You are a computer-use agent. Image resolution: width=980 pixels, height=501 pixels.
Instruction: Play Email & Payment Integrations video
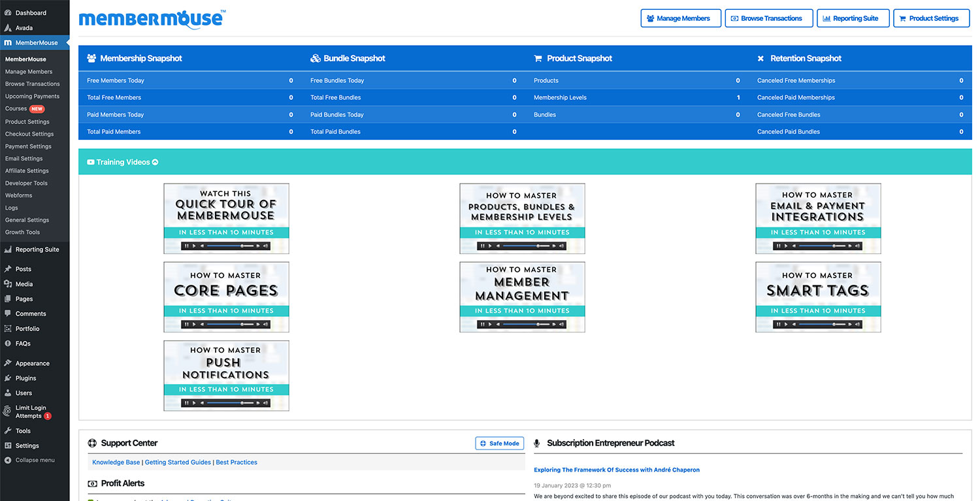[818, 218]
